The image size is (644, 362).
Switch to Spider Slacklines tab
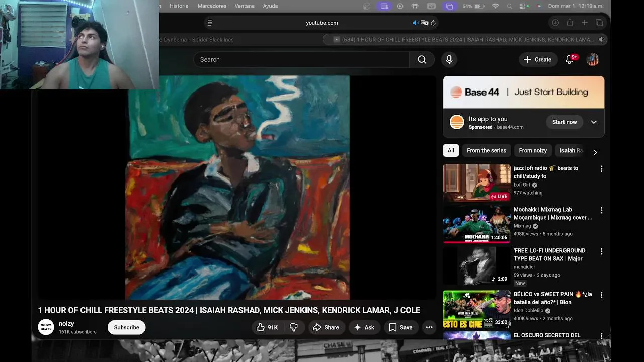197,40
